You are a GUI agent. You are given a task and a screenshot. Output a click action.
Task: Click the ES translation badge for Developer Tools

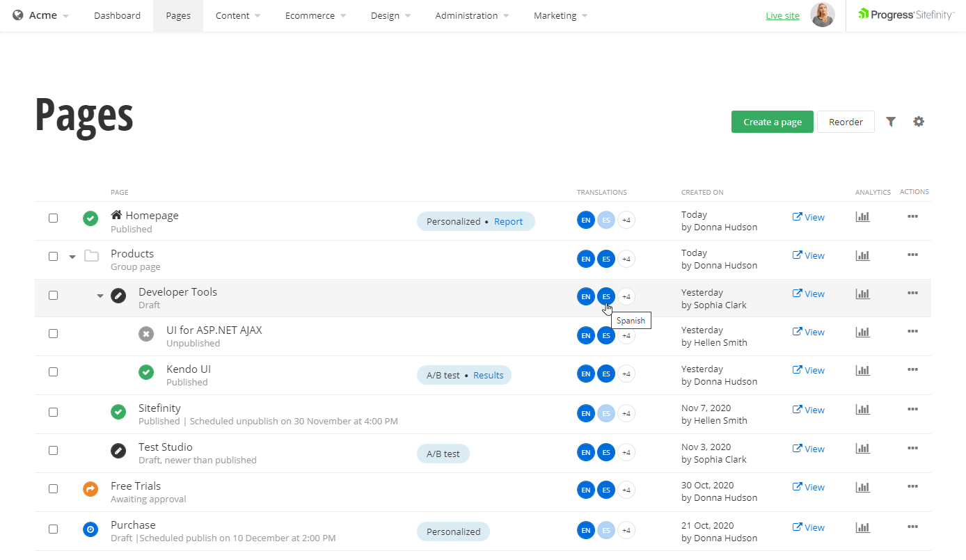click(x=605, y=296)
